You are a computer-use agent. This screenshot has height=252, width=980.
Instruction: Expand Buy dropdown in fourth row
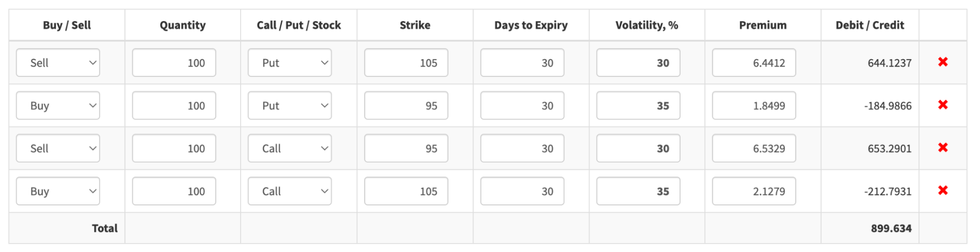point(58,191)
